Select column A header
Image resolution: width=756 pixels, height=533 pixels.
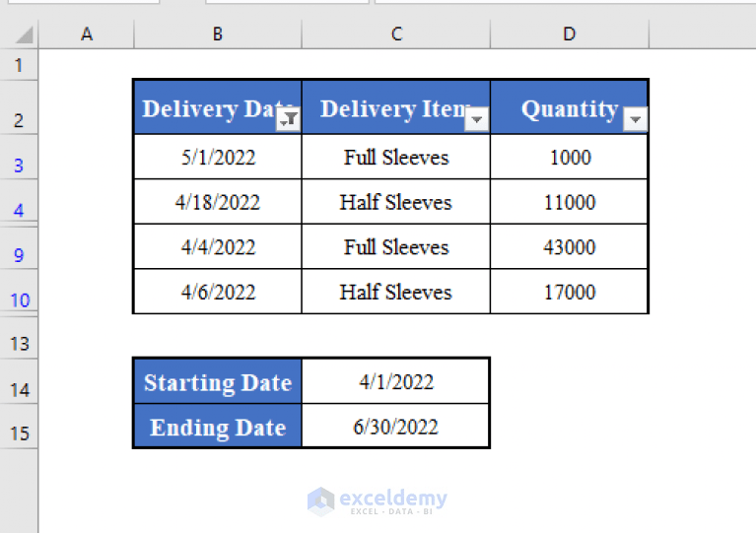click(87, 34)
